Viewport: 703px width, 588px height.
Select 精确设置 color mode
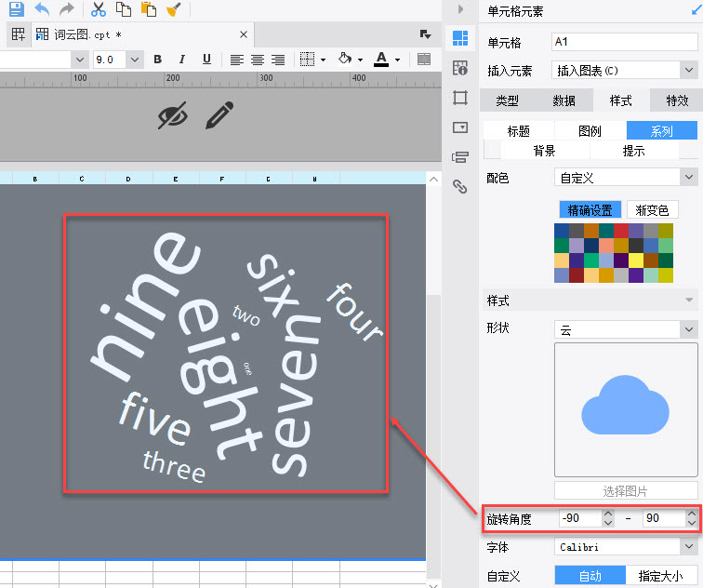click(x=590, y=209)
